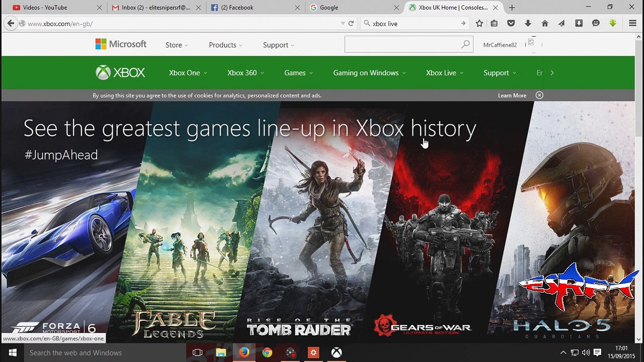Click the #JumpAhead hashtag text
This screenshot has height=362, width=644.
click(x=61, y=155)
